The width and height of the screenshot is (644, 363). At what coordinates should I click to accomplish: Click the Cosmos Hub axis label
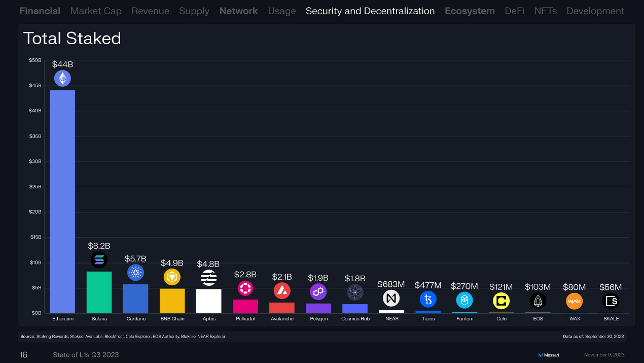click(x=355, y=319)
